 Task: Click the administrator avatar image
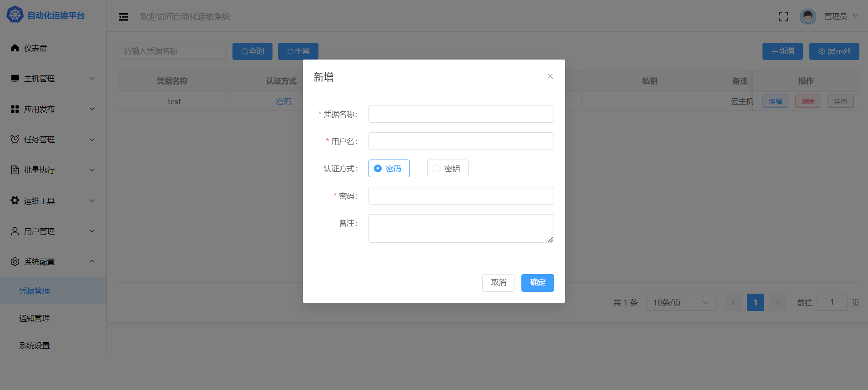click(807, 17)
